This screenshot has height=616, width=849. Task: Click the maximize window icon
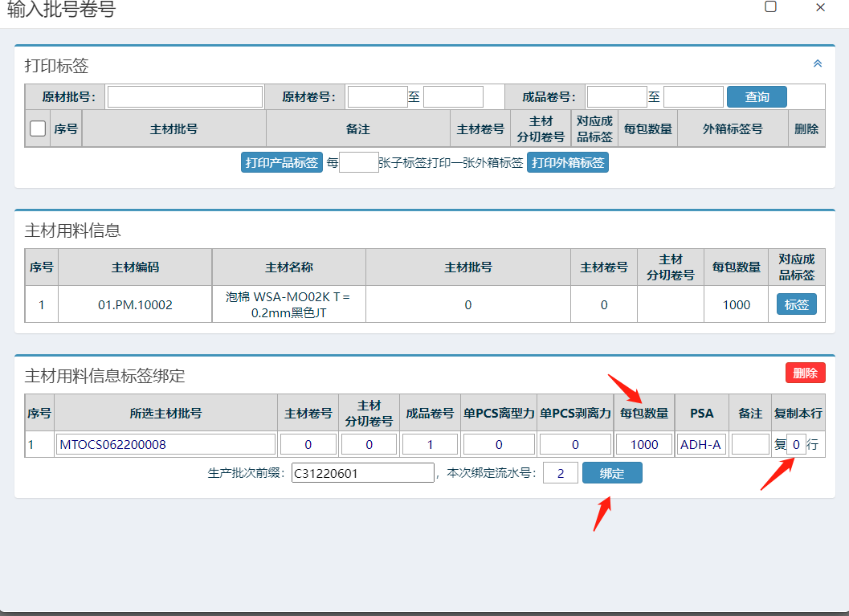tap(770, 7)
